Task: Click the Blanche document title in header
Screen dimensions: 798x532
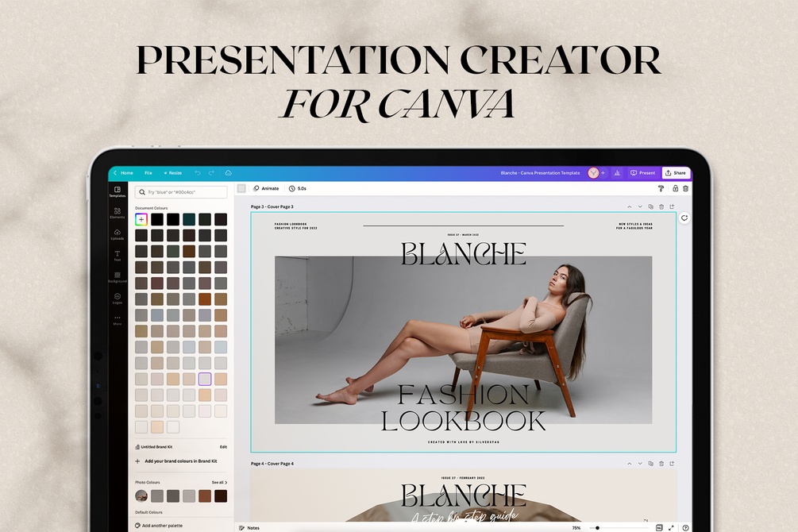Action: (540, 173)
